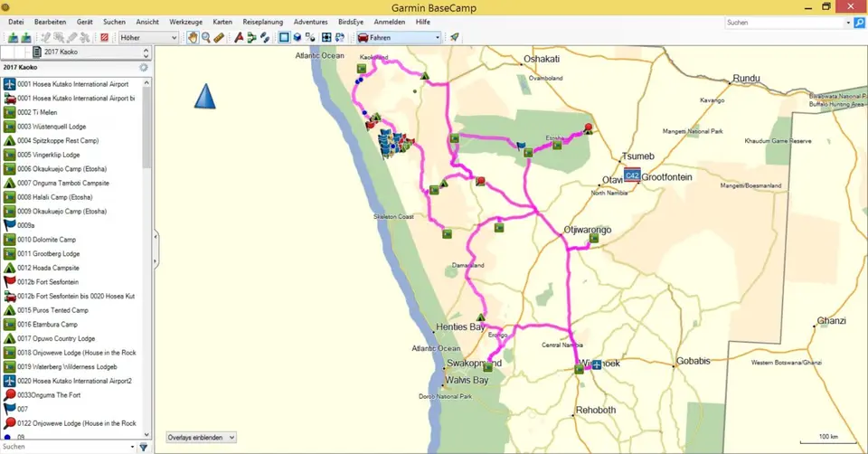
Task: Select route 0012b Fort Sesfontein bis 0020
Action: (72, 297)
